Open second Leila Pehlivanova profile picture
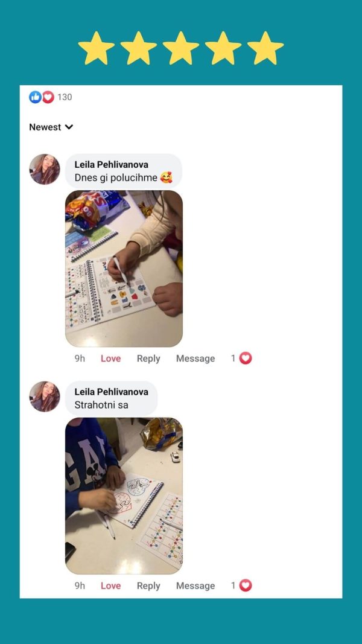This screenshot has width=362, height=644. [x=44, y=397]
